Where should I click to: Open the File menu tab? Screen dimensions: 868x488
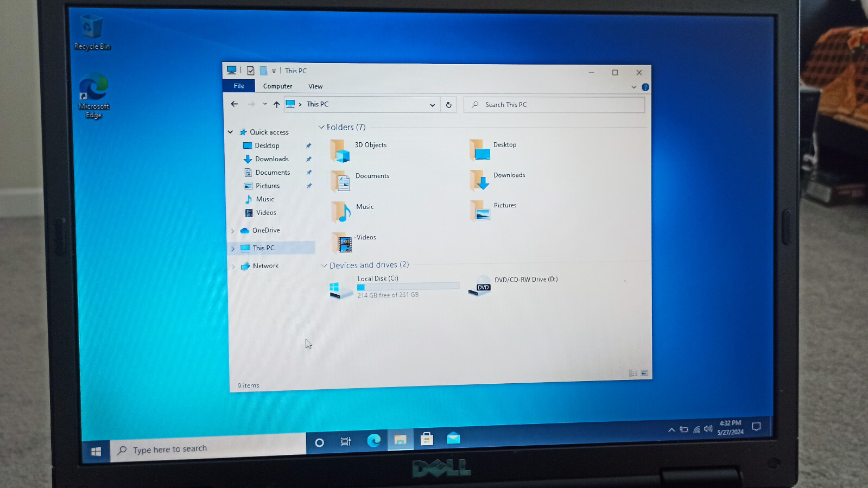pyautogui.click(x=239, y=86)
